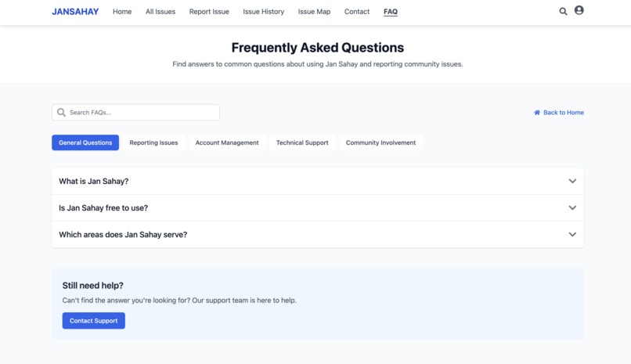
Task: Open the Account Management category
Action: click(227, 142)
